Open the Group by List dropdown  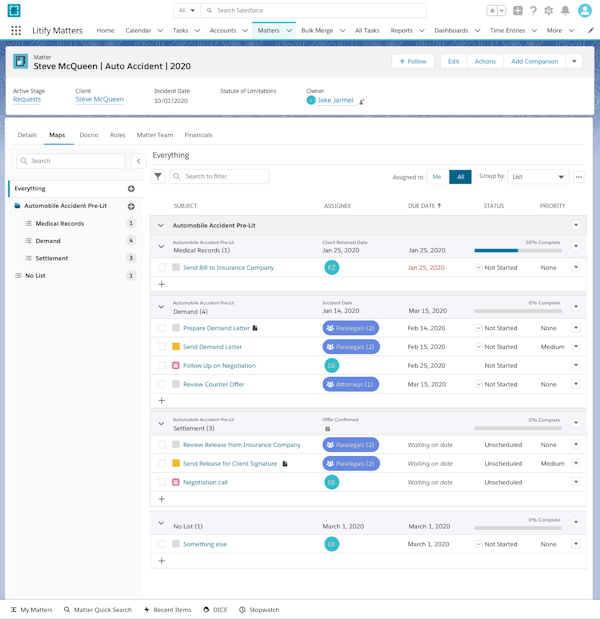538,177
